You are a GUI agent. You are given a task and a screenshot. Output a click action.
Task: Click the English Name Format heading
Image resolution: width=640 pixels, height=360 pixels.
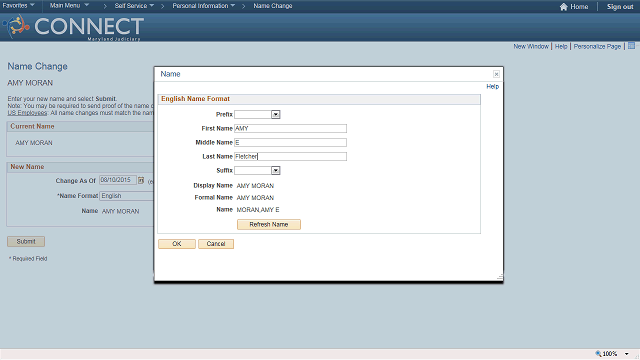point(195,99)
